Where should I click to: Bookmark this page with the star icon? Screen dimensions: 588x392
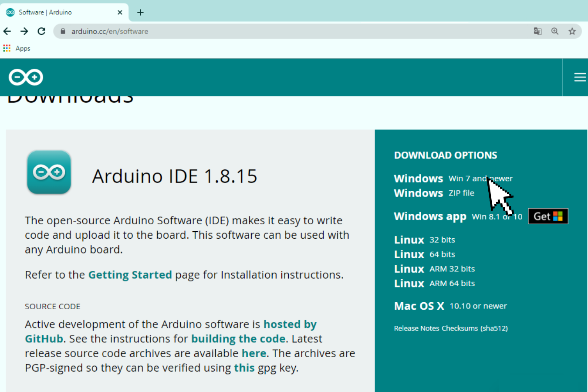point(572,31)
